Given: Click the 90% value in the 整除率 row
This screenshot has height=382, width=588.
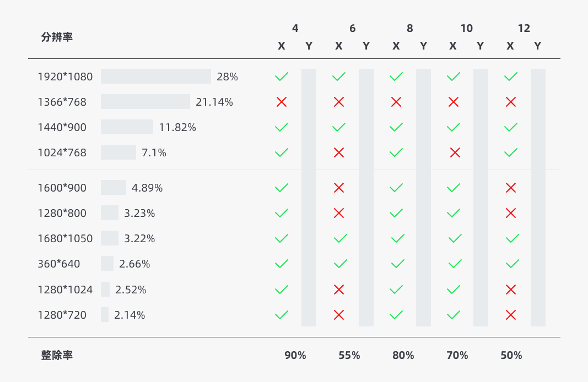Looking at the screenshot, I should tap(295, 356).
